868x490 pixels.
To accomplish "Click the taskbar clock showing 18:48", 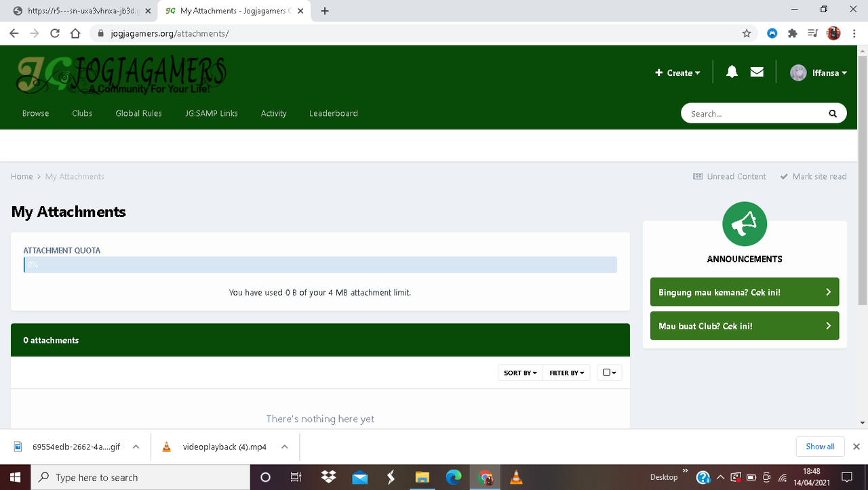I will (x=812, y=477).
